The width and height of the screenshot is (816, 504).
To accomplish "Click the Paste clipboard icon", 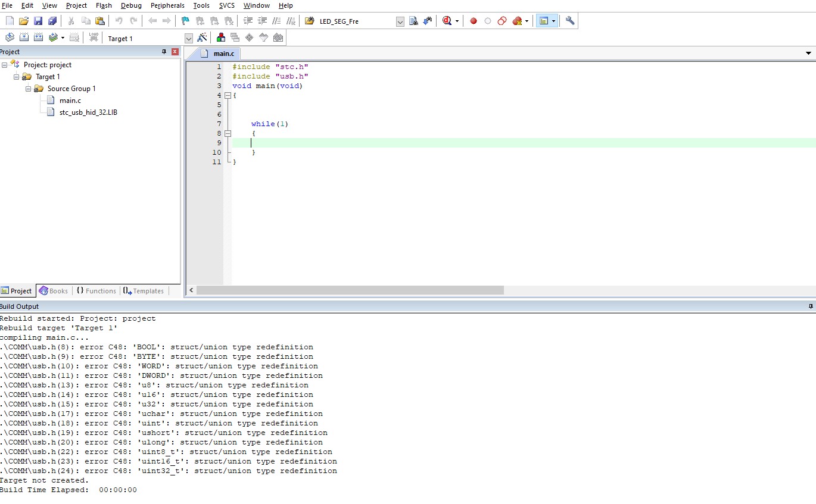I will 100,21.
